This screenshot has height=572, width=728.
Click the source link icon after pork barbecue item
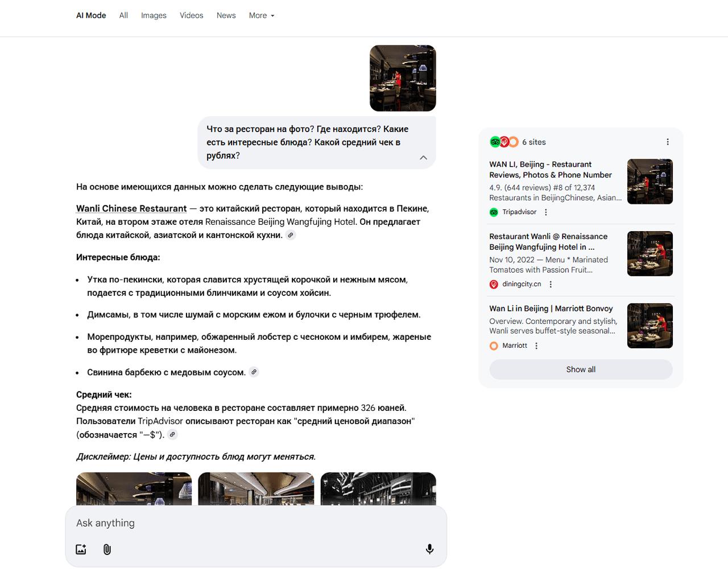point(254,372)
